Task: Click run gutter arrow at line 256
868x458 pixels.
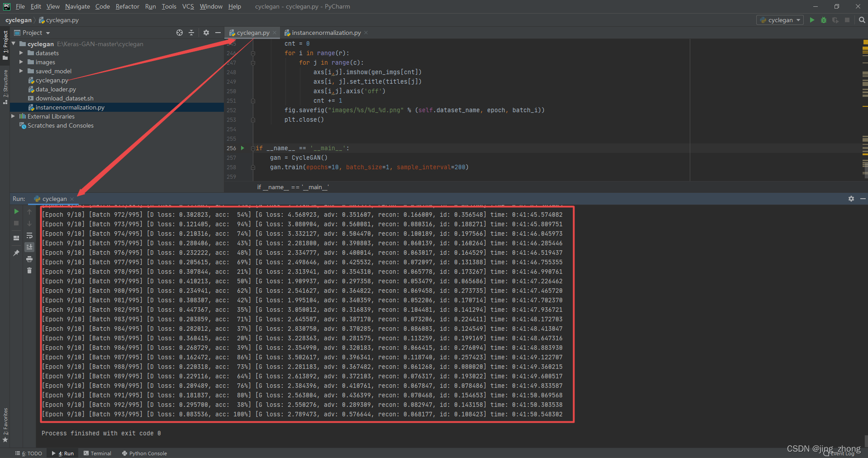Action: click(x=242, y=148)
